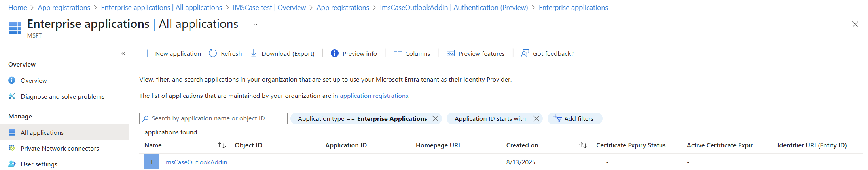This screenshot has height=170, width=868.
Task: Click the New application button label
Action: coord(178,53)
